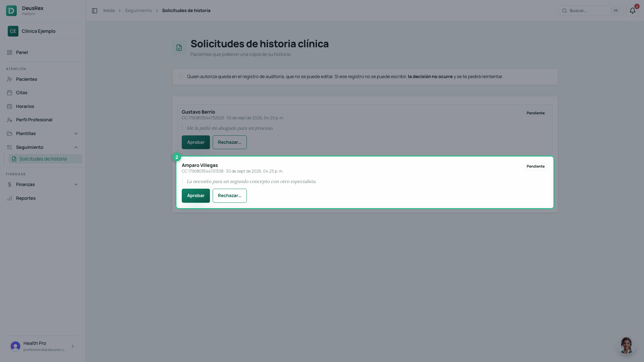
Task: Click the Seguimiento breadcrumb link
Action: (x=138, y=11)
